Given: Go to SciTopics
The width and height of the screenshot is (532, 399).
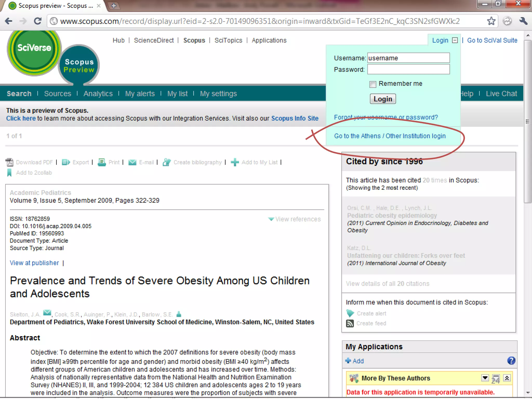Looking at the screenshot, I should tap(228, 40).
